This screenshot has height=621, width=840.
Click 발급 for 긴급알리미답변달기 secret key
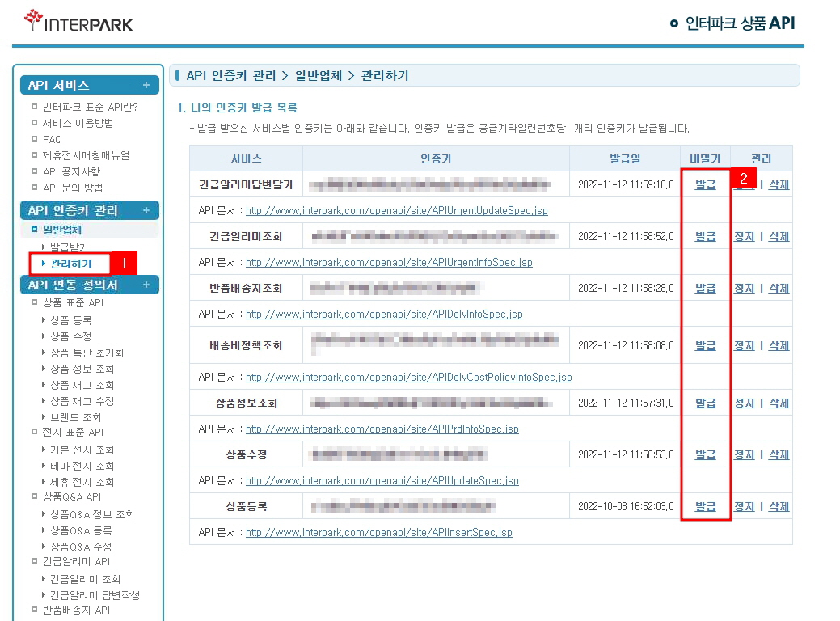pyautogui.click(x=706, y=184)
